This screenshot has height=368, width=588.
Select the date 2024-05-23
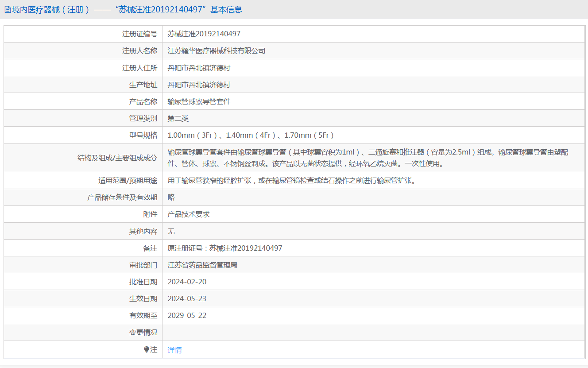187,298
